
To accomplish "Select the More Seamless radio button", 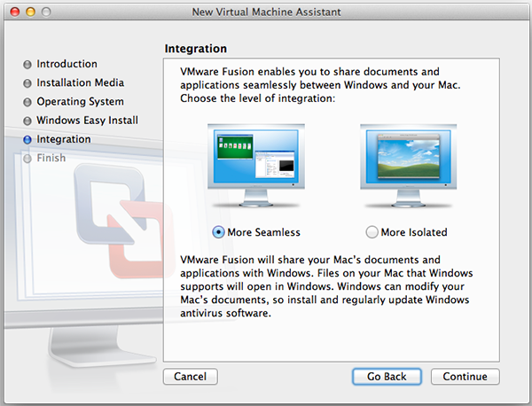I will click(218, 232).
